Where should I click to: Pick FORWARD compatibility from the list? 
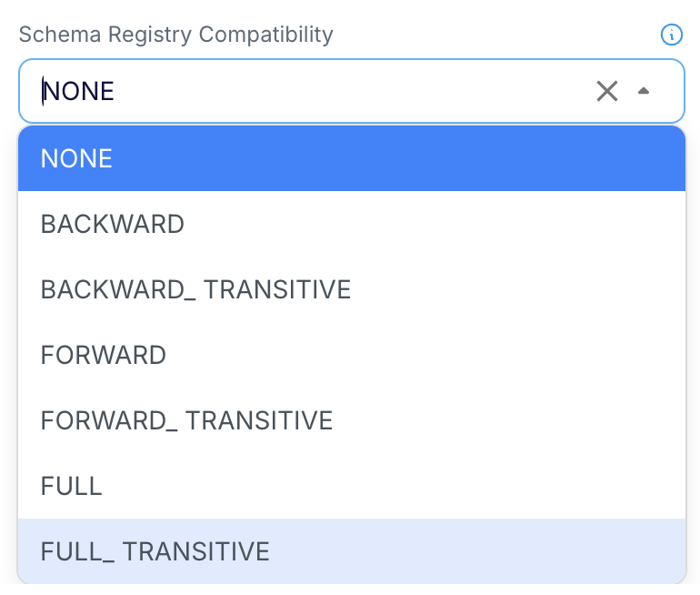pos(351,355)
